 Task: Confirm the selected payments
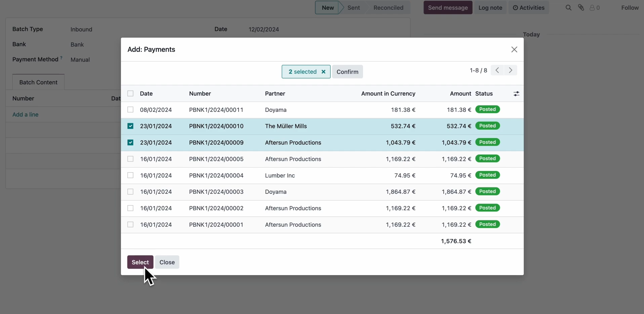coord(347,72)
